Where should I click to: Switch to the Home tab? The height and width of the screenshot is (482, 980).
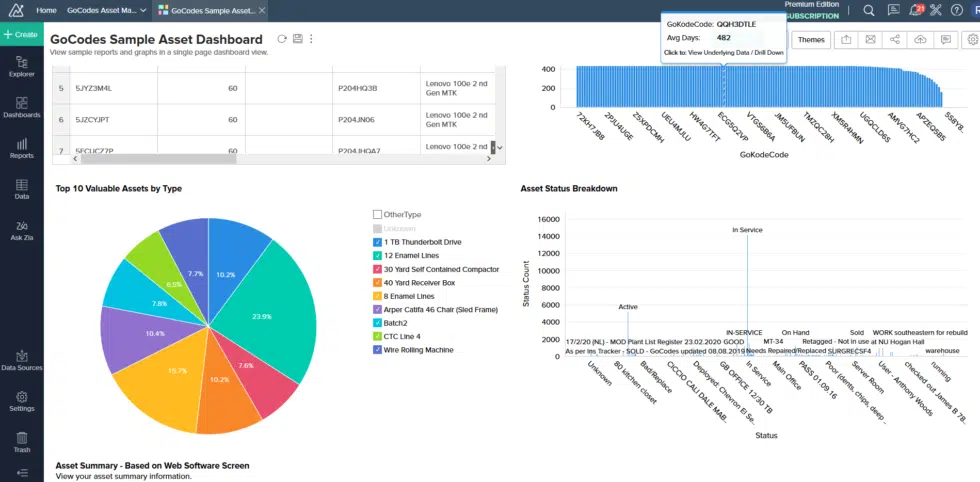coord(46,10)
